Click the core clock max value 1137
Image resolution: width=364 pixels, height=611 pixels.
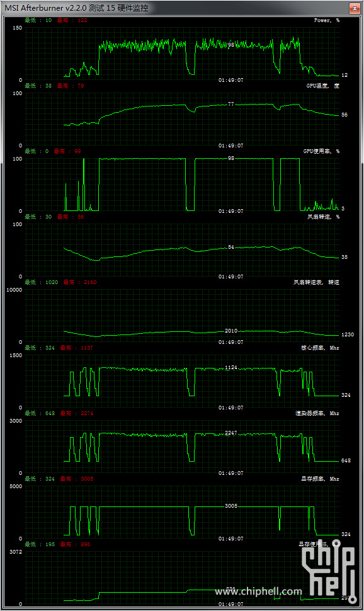87,348
